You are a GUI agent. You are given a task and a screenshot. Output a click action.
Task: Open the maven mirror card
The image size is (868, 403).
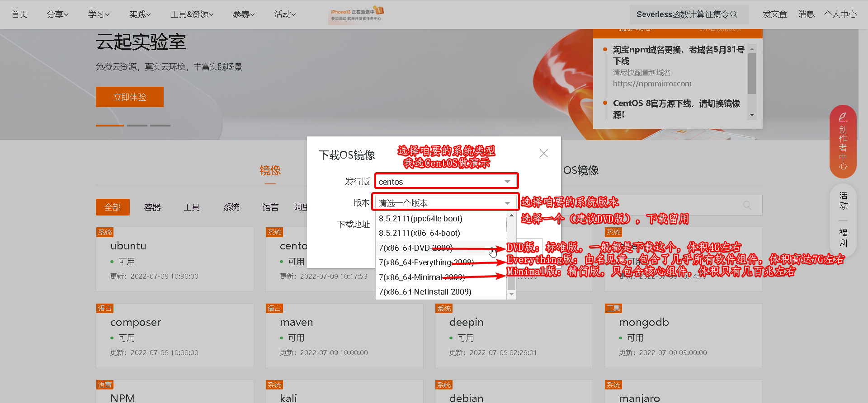tap(344, 336)
